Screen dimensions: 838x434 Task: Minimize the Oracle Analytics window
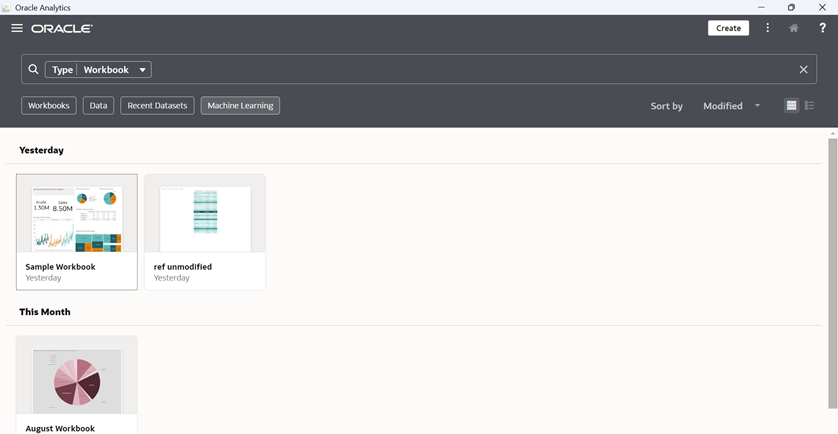click(761, 7)
